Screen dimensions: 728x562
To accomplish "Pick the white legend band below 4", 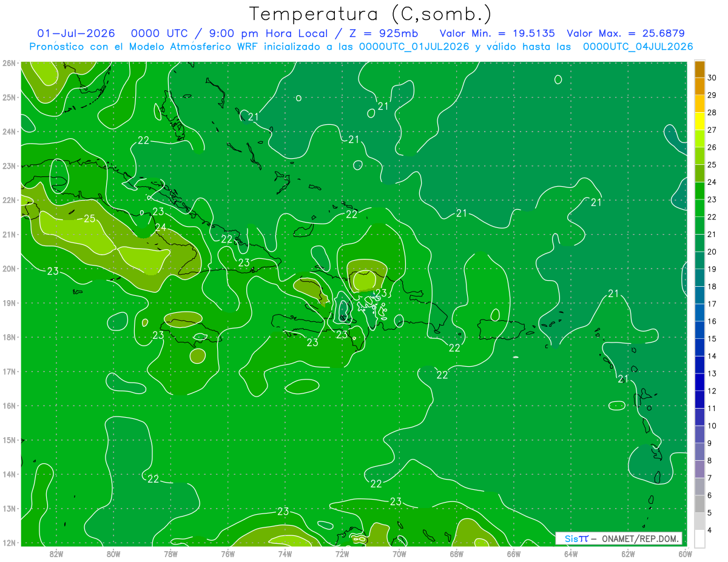I will [x=699, y=538].
